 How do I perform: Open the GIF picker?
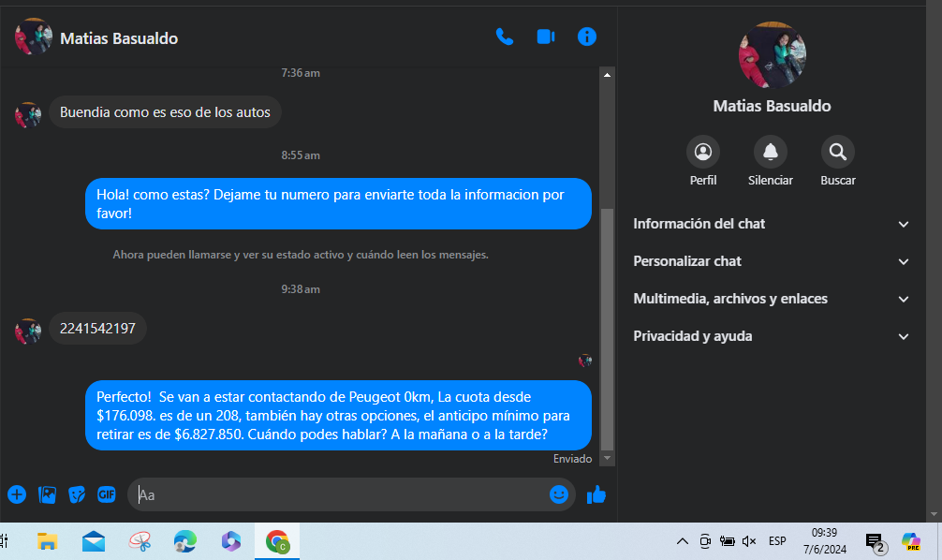click(x=107, y=494)
